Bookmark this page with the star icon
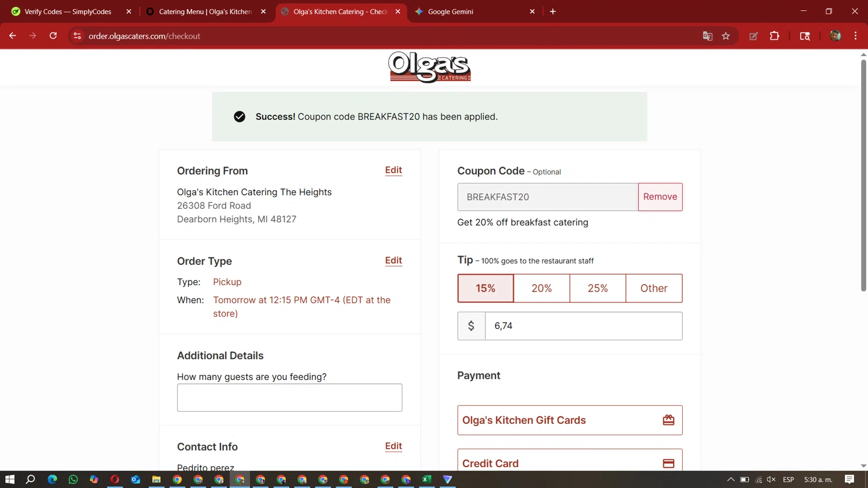The image size is (868, 488). pyautogui.click(x=726, y=36)
